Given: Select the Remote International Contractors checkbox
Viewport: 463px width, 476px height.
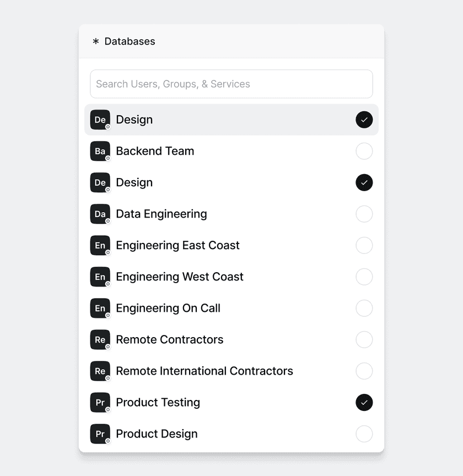Looking at the screenshot, I should 364,371.
